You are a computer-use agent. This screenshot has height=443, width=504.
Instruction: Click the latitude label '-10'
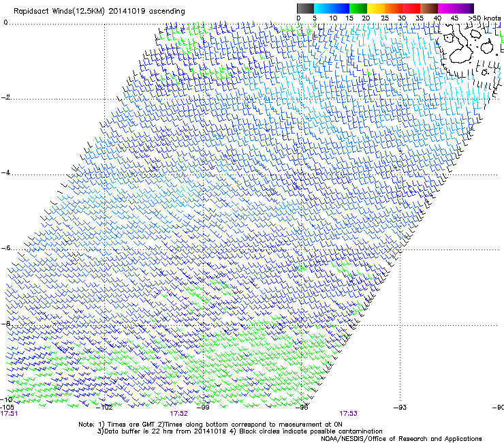(6, 399)
